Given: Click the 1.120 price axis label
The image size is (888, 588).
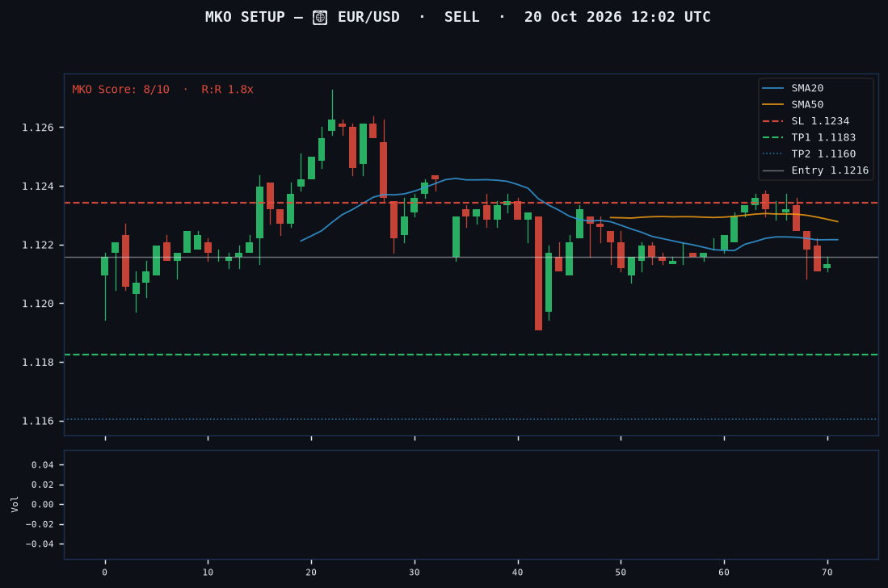Looking at the screenshot, I should click(38, 304).
